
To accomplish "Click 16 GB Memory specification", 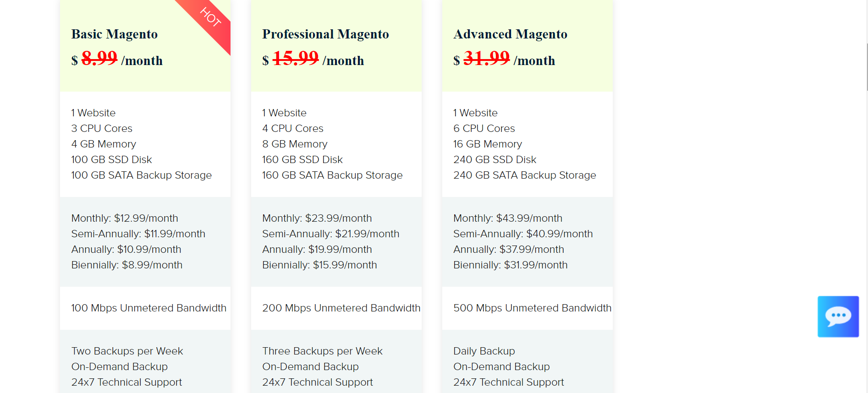I will click(x=488, y=144).
